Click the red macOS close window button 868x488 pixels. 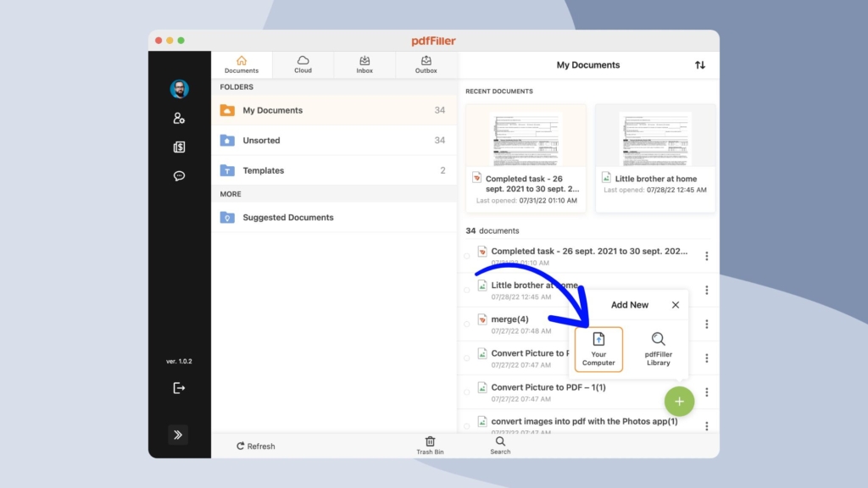(159, 41)
